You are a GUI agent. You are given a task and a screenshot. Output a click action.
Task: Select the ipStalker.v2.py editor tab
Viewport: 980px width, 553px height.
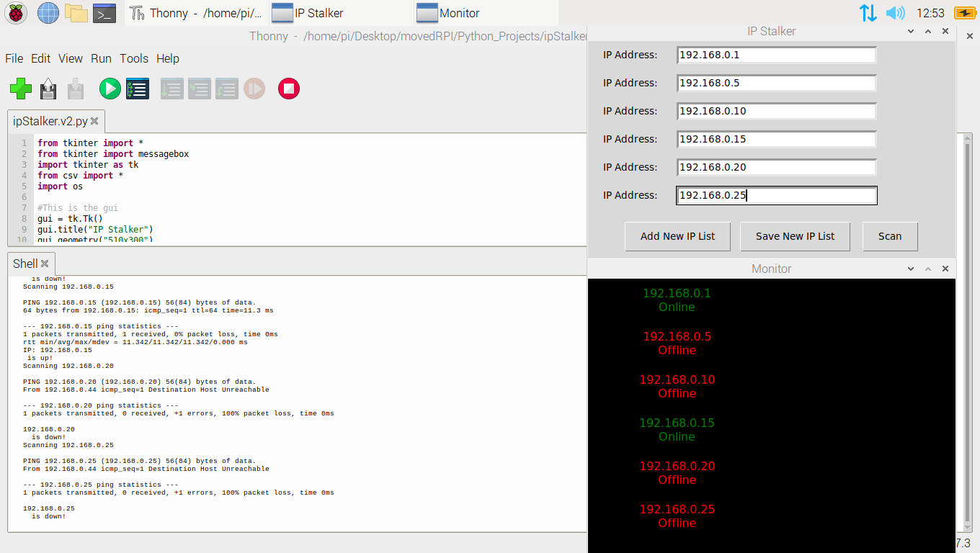pos(57,121)
